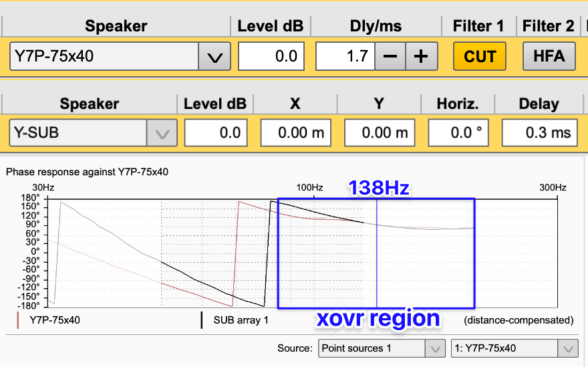Click the Filter 2 column header
588x367 pixels.
click(548, 26)
